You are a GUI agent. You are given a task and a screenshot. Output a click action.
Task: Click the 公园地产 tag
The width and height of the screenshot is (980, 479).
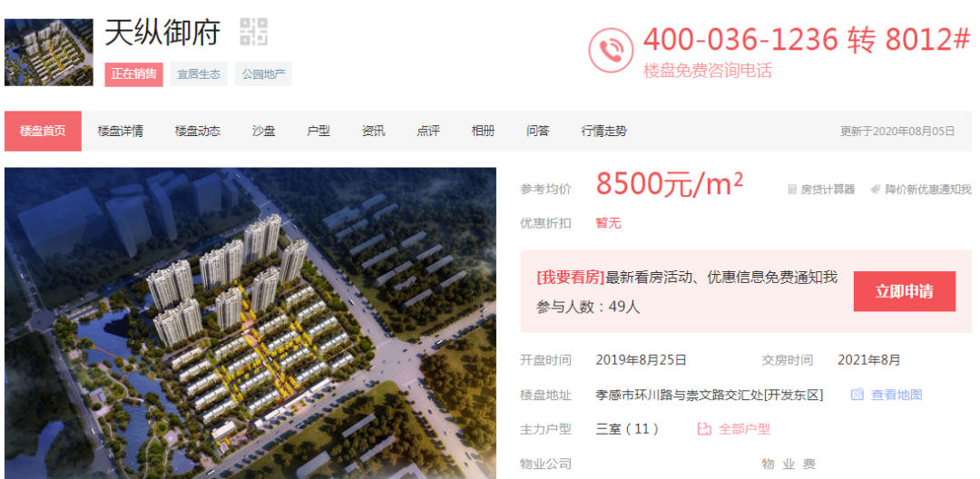coord(264,74)
